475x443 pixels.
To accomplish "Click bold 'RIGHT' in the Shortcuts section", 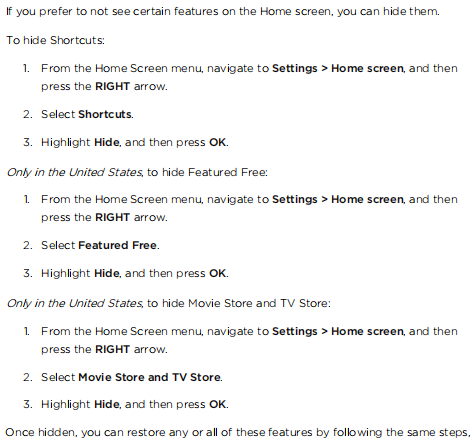I will (x=112, y=86).
